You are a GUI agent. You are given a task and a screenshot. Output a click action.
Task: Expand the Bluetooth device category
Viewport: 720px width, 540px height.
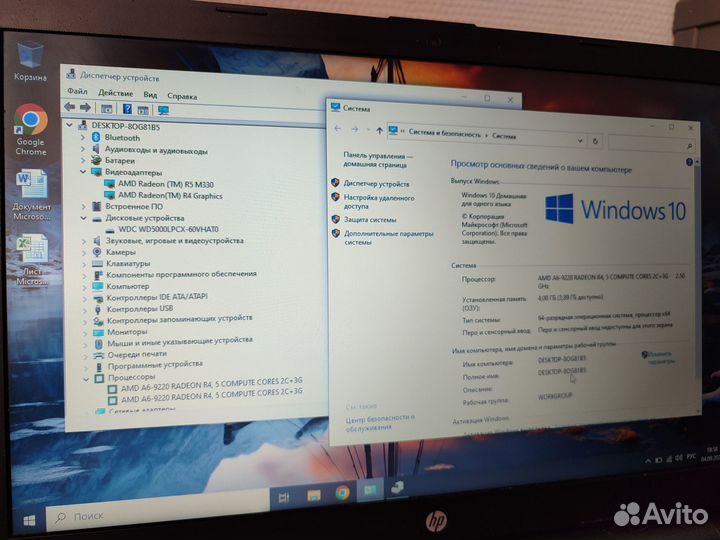85,138
